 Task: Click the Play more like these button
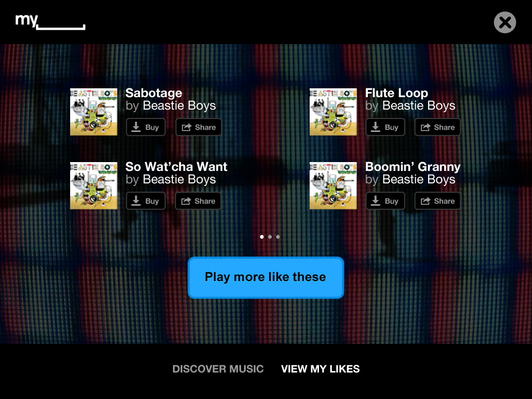[x=265, y=277]
